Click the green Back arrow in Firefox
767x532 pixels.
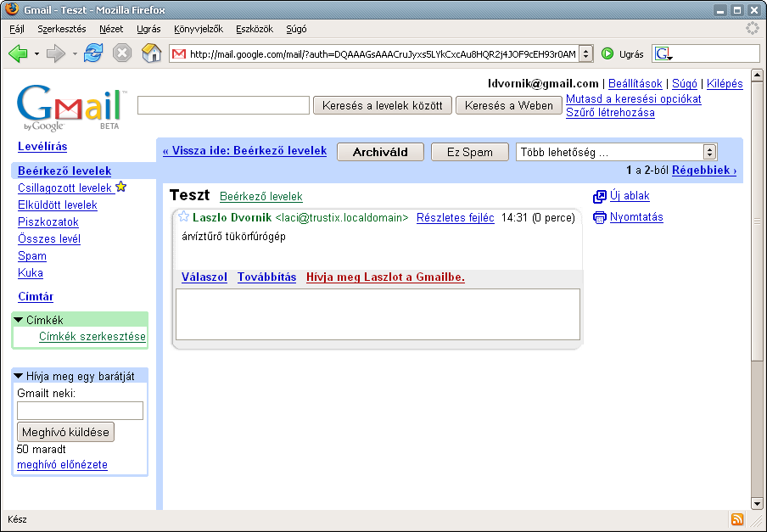pyautogui.click(x=18, y=53)
